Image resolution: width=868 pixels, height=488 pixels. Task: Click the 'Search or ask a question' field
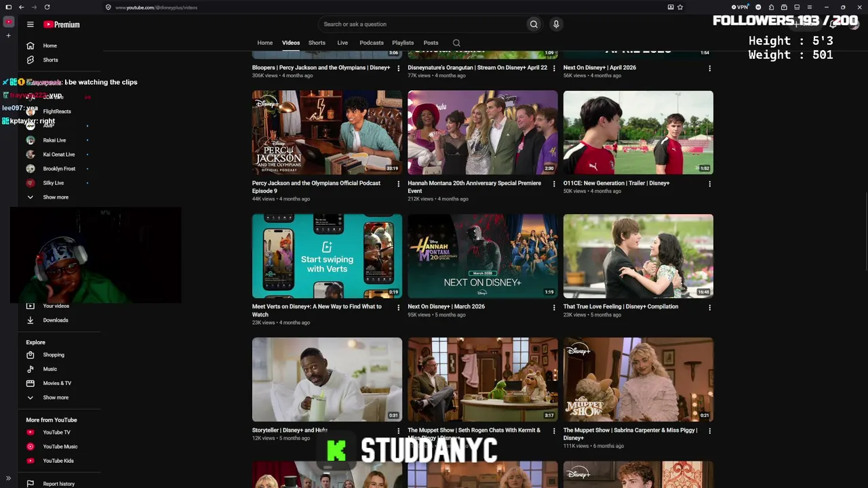(x=422, y=24)
